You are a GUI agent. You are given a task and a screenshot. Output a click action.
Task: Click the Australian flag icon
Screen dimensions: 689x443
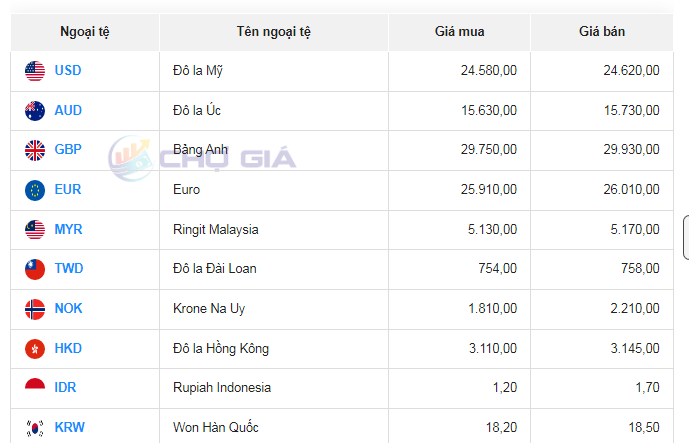tap(35, 110)
